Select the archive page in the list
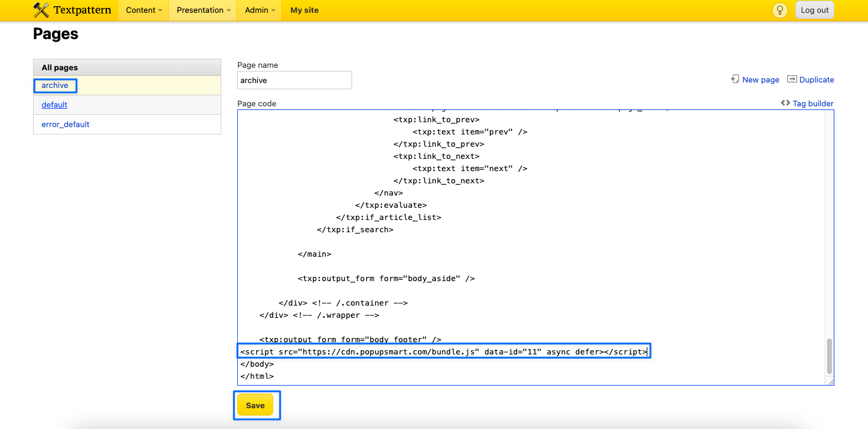This screenshot has width=868, height=429. tap(55, 86)
